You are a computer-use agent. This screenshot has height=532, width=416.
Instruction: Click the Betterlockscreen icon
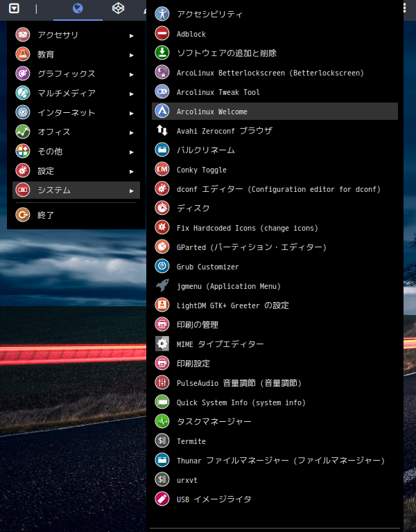(x=162, y=72)
